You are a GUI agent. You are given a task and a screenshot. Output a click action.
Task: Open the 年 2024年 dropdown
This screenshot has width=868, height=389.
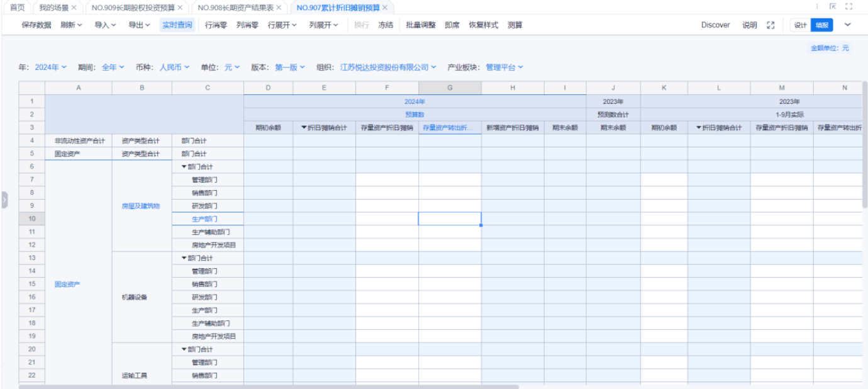tap(50, 67)
